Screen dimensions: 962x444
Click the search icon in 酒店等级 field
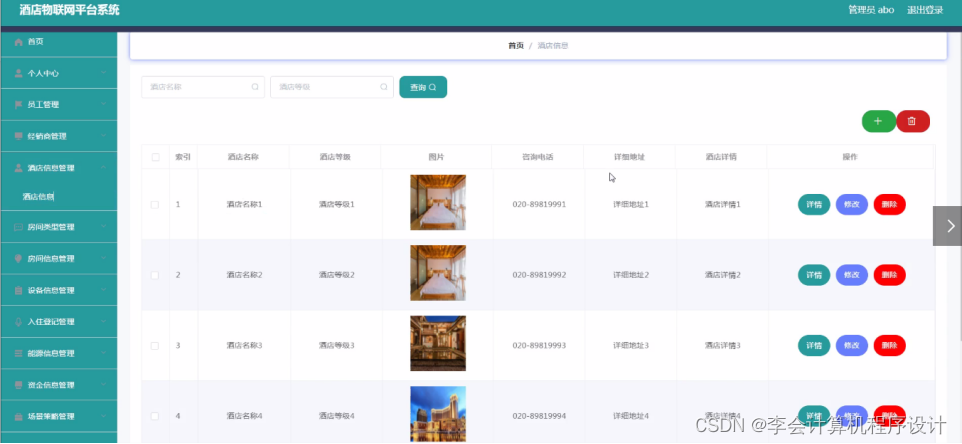384,87
